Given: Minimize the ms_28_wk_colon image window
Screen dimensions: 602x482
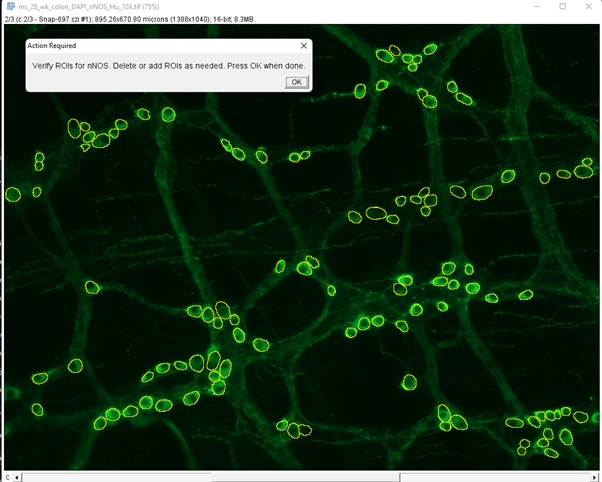Looking at the screenshot, I should 533,6.
